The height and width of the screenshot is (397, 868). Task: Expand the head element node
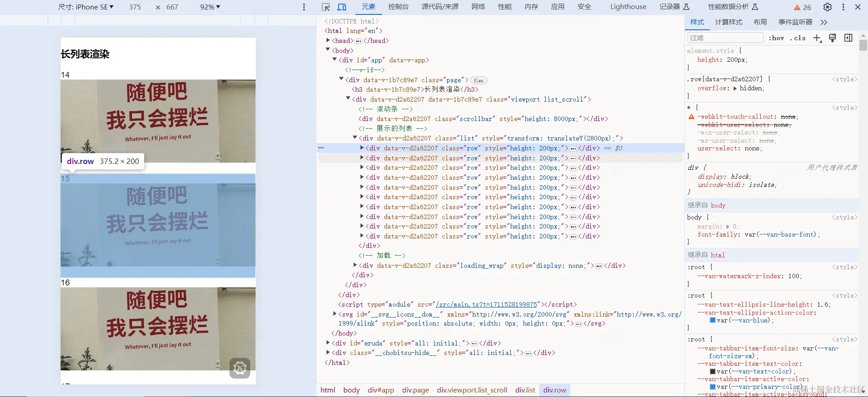click(328, 40)
